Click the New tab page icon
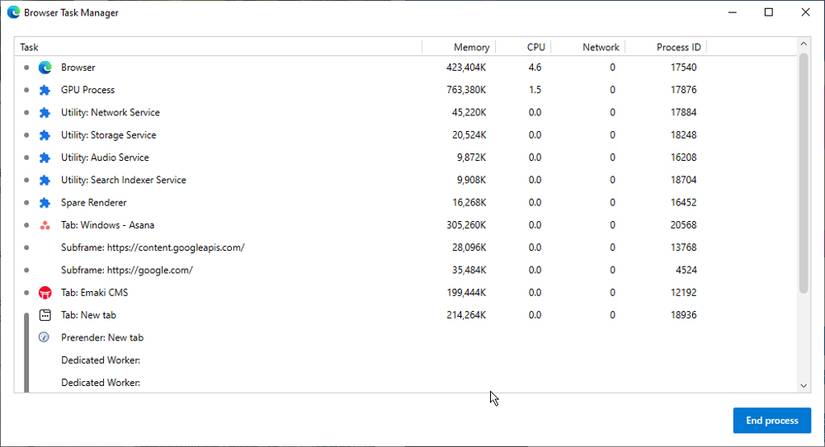 pos(44,315)
